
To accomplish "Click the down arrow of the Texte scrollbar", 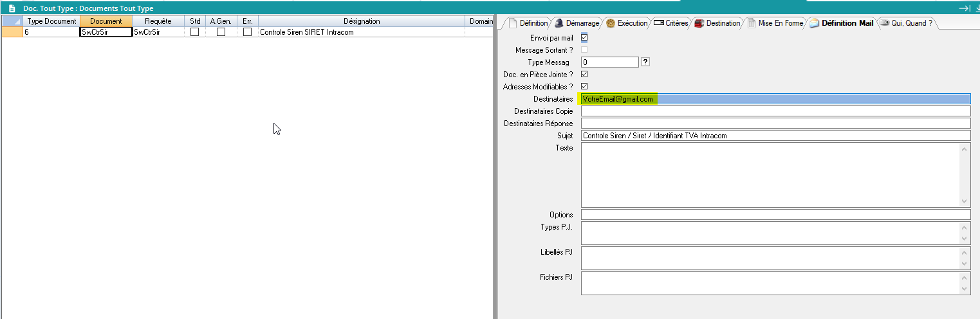I will tap(964, 201).
